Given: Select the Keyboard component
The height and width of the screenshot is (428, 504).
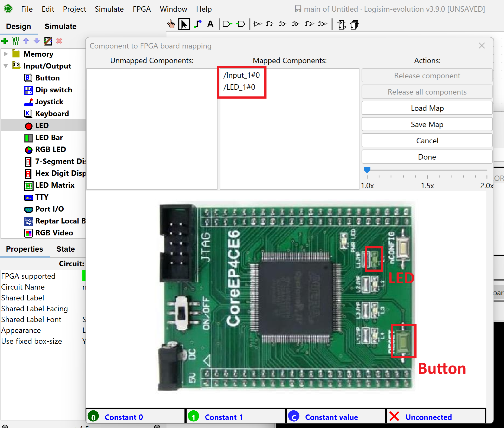Looking at the screenshot, I should click(47, 114).
